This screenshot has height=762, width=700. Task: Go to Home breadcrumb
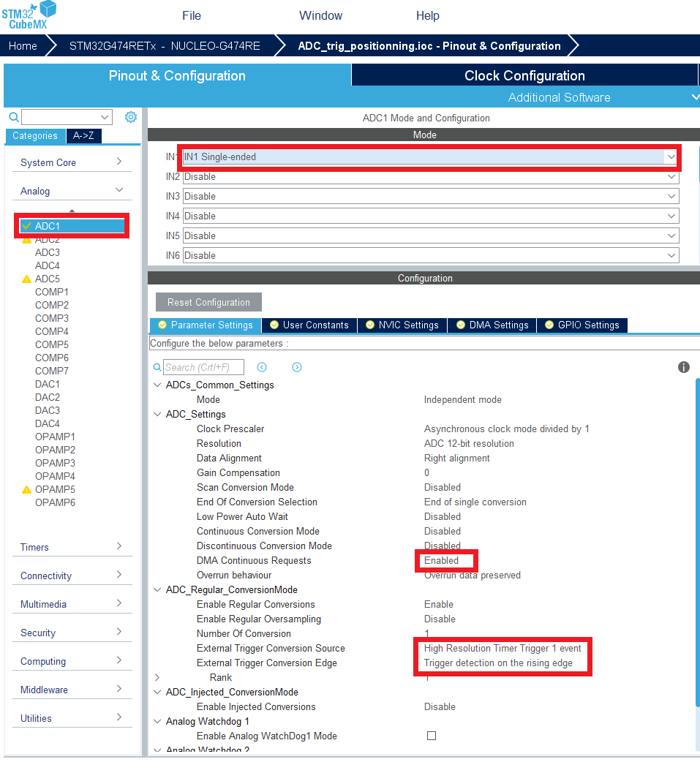point(23,45)
